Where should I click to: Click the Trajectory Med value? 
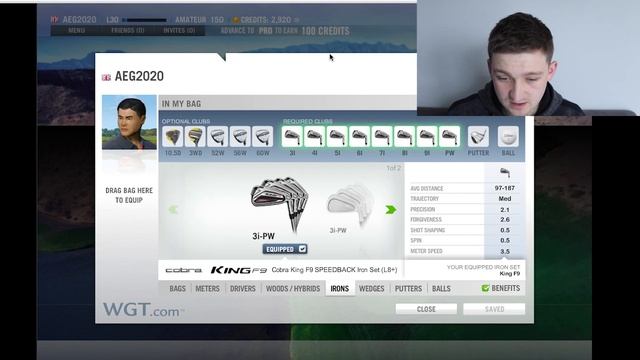[x=505, y=198]
